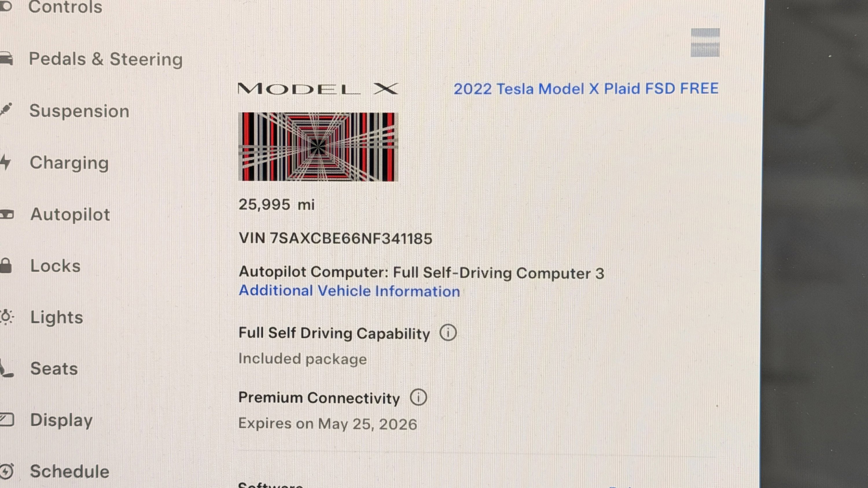Open the Premium Connectivity info icon
This screenshot has width=868, height=488.
click(x=418, y=397)
